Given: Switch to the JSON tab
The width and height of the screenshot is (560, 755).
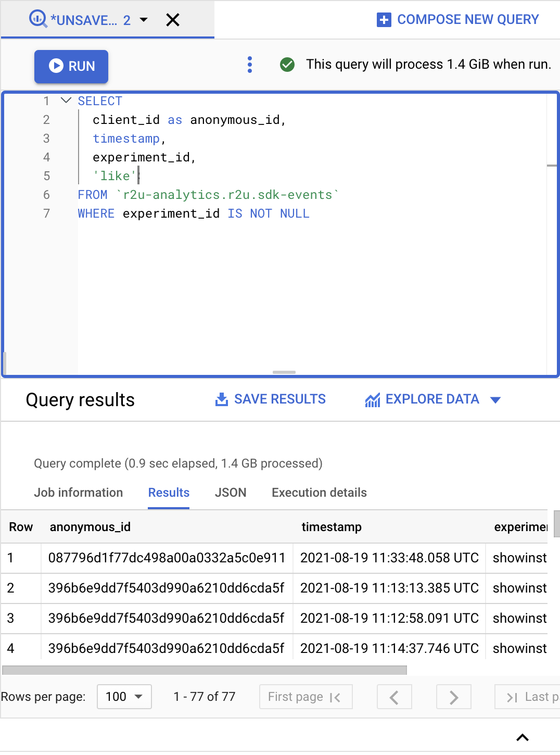Looking at the screenshot, I should coord(231,493).
